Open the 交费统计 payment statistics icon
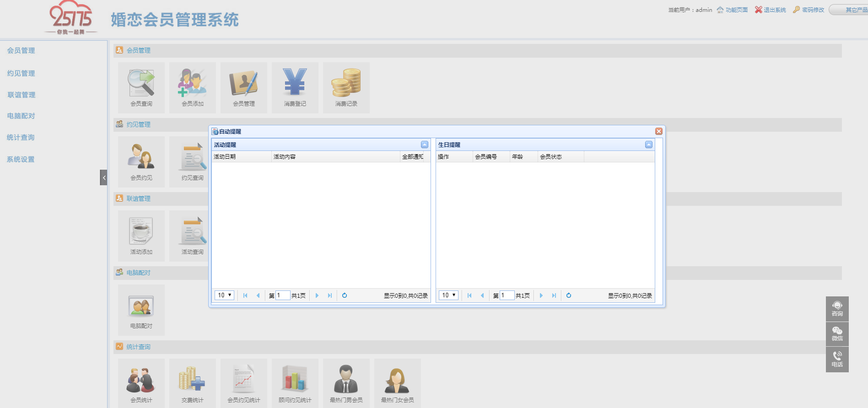868x408 pixels. (193, 383)
